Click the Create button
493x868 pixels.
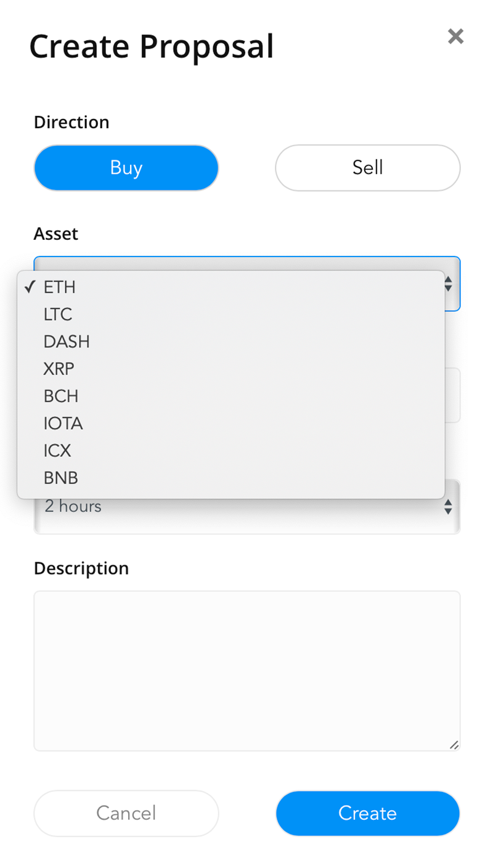tap(367, 813)
